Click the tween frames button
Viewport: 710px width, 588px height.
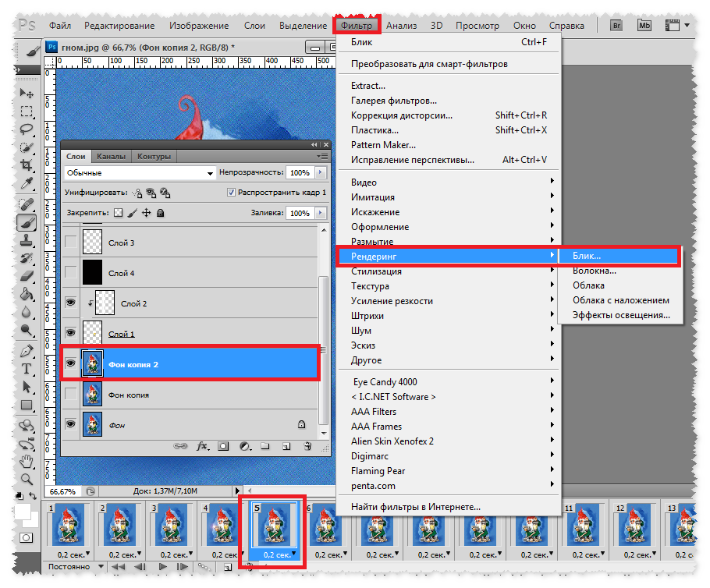tap(204, 567)
